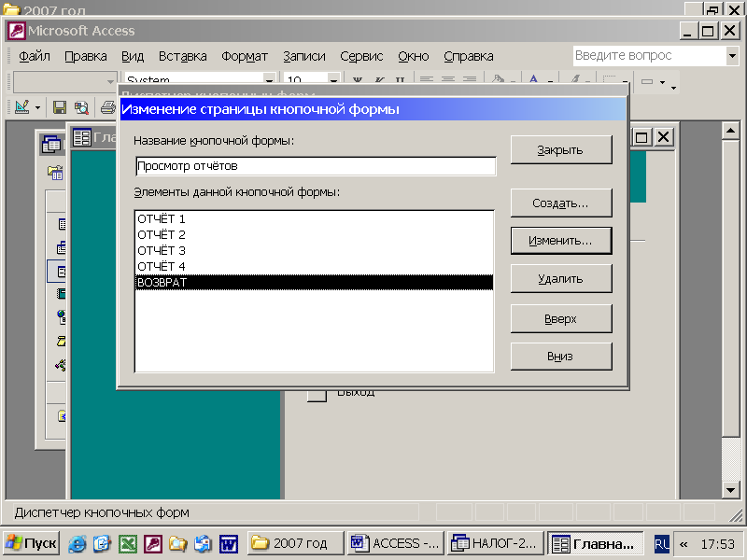Viewport: 747px width, 560px height.
Task: Open the Формат menu
Action: click(245, 56)
